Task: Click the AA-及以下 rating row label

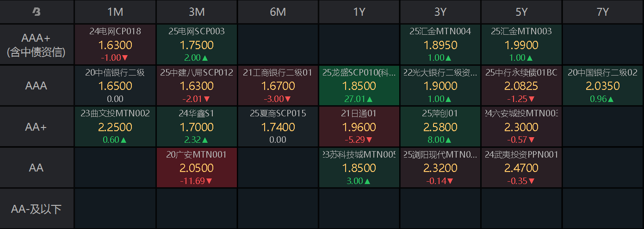Action: tap(37, 209)
